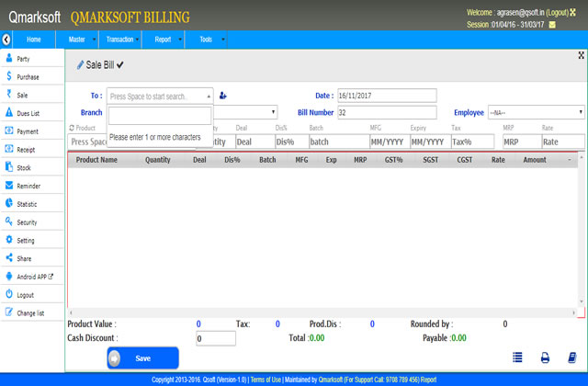Click the GST% column header
Image resolution: width=588 pixels, height=386 pixels.
pyautogui.click(x=393, y=160)
